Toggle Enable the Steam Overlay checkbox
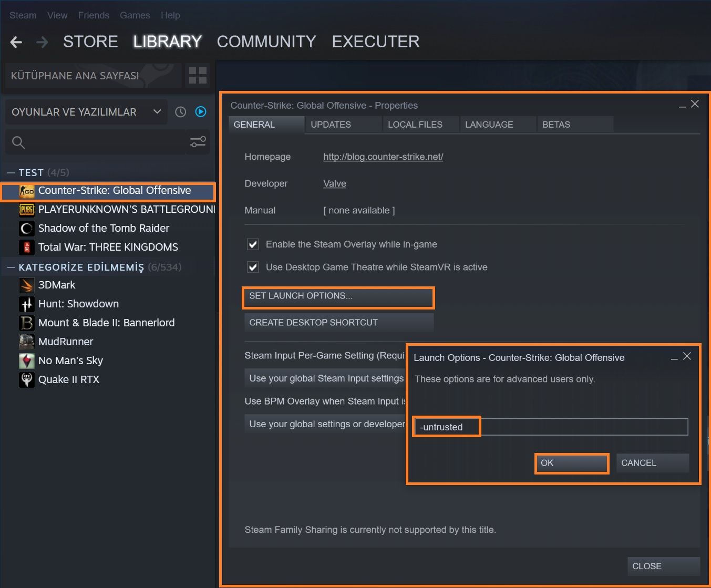 pos(253,244)
